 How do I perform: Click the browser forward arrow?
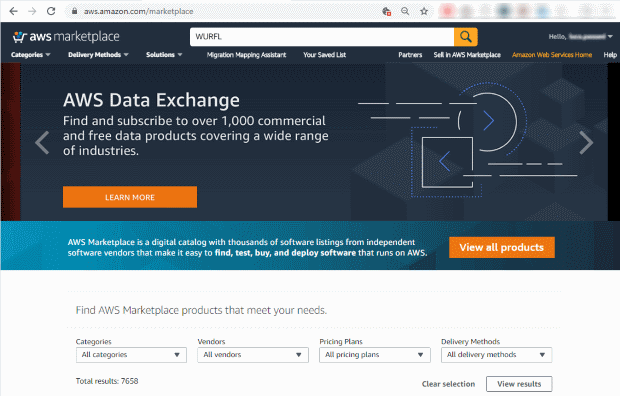tap(32, 11)
